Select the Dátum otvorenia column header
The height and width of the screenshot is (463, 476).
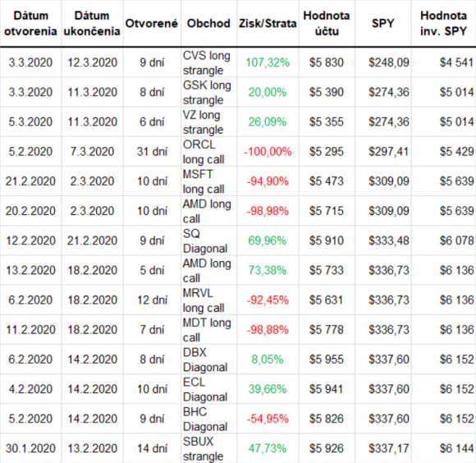[30, 23]
